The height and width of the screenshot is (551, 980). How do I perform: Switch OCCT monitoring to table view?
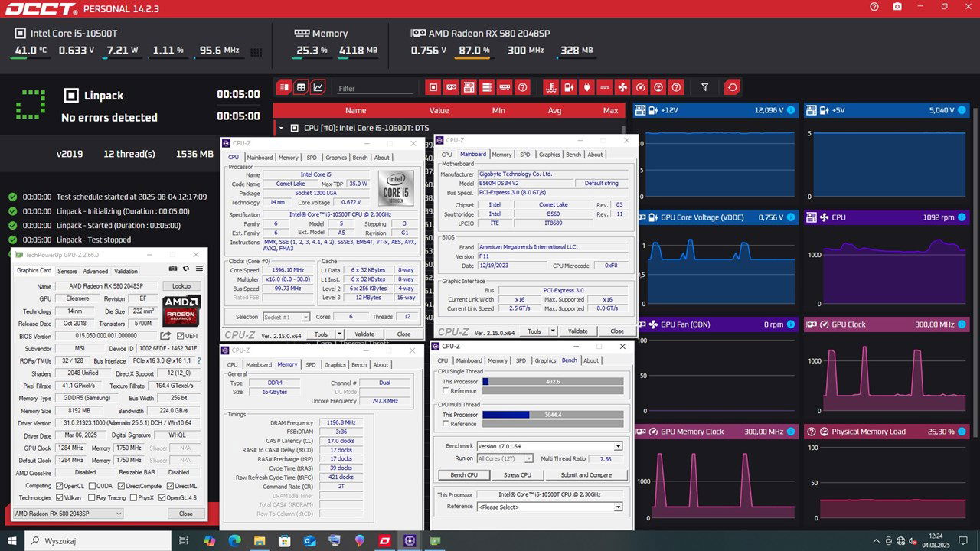(301, 87)
